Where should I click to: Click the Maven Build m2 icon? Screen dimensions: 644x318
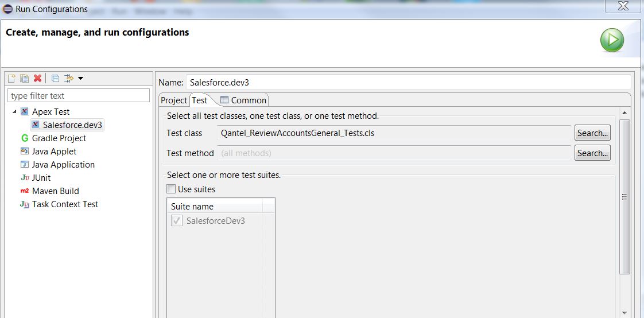[24, 191]
